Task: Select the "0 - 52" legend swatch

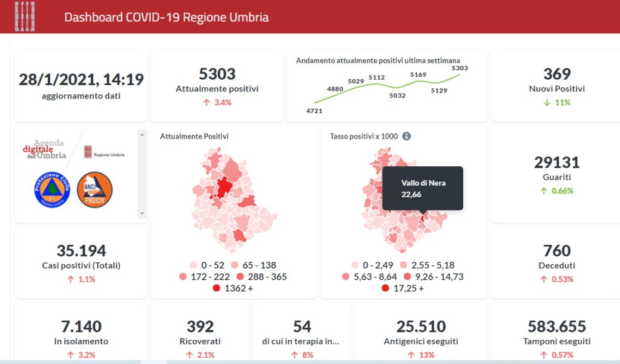Action: point(194,265)
